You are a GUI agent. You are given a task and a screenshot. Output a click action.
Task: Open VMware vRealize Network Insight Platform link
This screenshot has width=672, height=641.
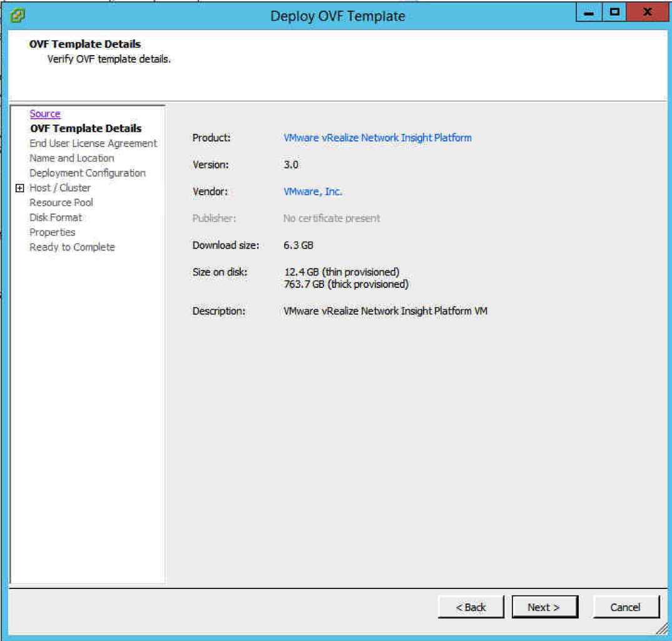tap(377, 138)
